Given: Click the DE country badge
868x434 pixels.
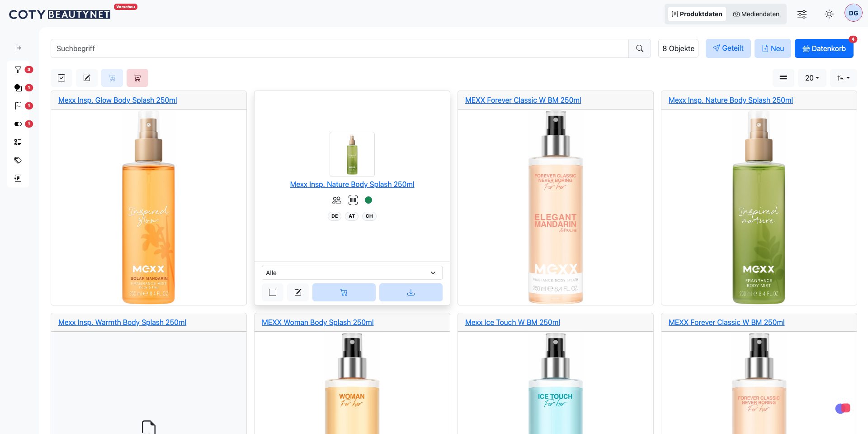Looking at the screenshot, I should click(x=335, y=216).
